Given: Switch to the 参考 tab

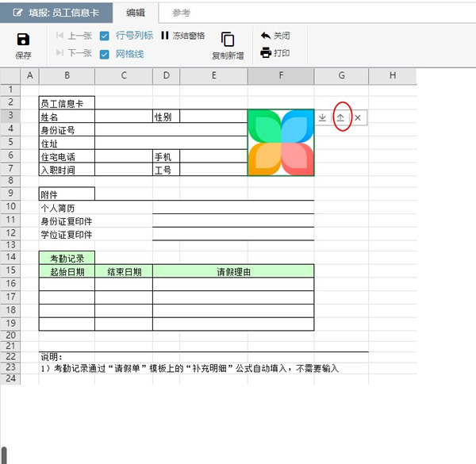Looking at the screenshot, I should [x=181, y=13].
